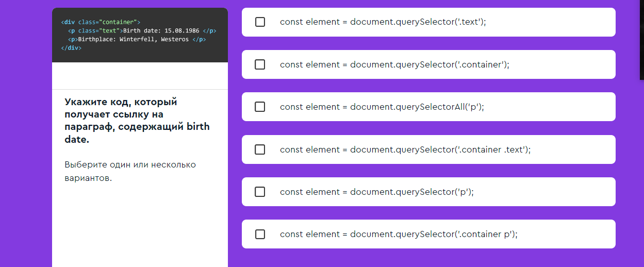Click the blank white area below the code block
The height and width of the screenshot is (267, 644).
(x=140, y=76)
